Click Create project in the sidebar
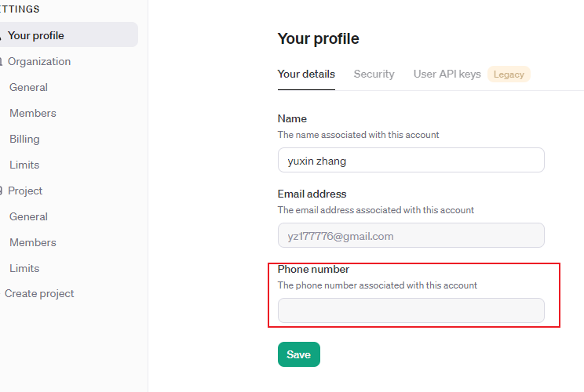Viewport: 584px width, 392px height. click(39, 293)
